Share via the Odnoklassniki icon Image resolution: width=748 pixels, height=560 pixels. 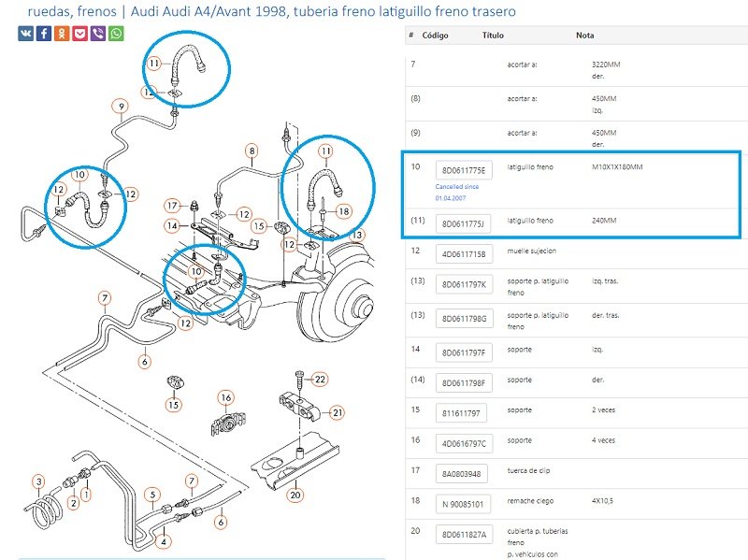click(x=62, y=34)
